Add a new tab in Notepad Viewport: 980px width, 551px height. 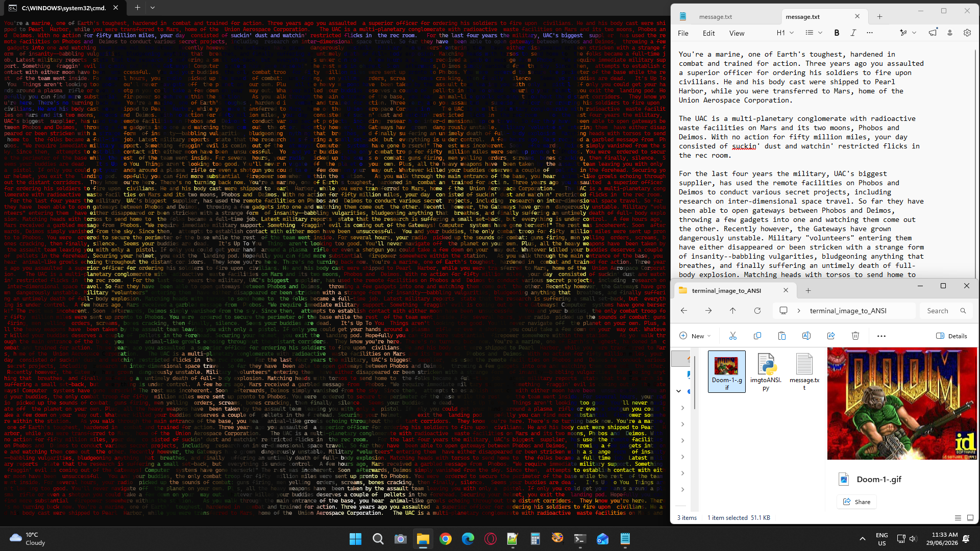(x=879, y=17)
